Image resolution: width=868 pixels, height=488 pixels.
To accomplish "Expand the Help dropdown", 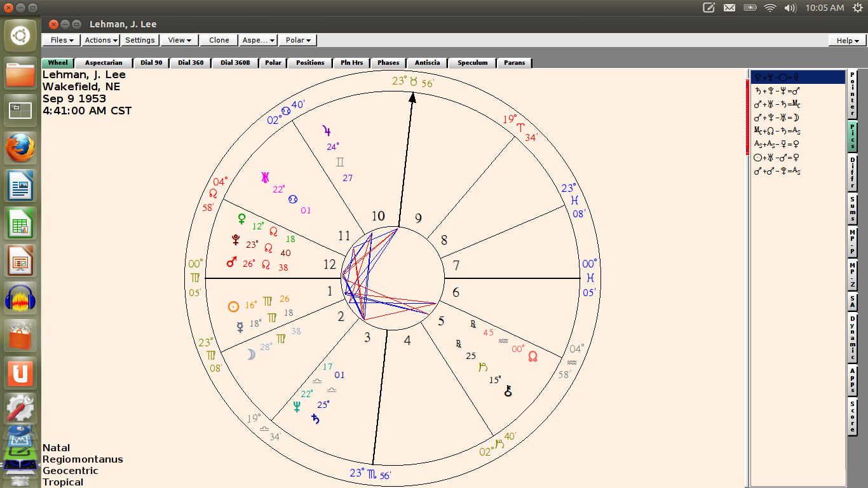I will coord(846,40).
